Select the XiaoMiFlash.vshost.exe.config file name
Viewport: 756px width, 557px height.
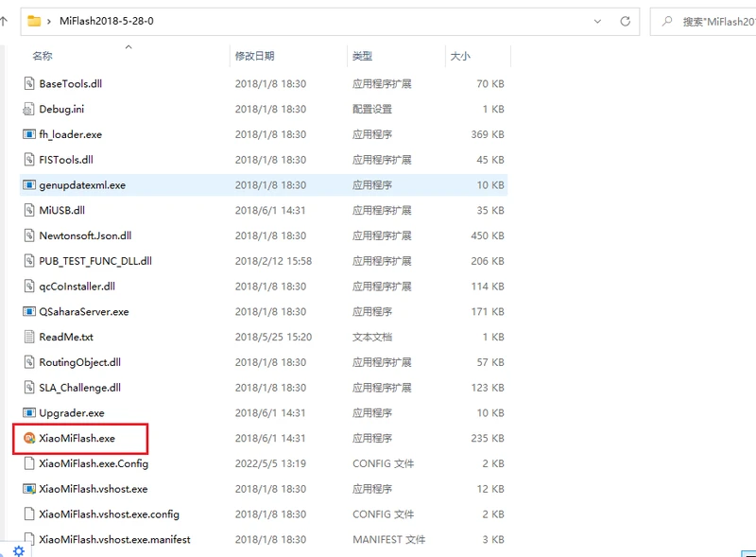coord(109,514)
